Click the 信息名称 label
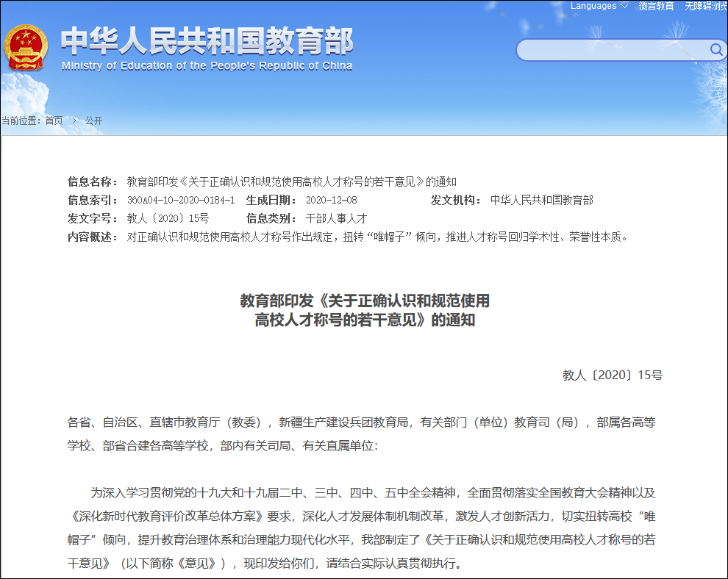Viewport: 728px width, 579px height. (x=93, y=181)
